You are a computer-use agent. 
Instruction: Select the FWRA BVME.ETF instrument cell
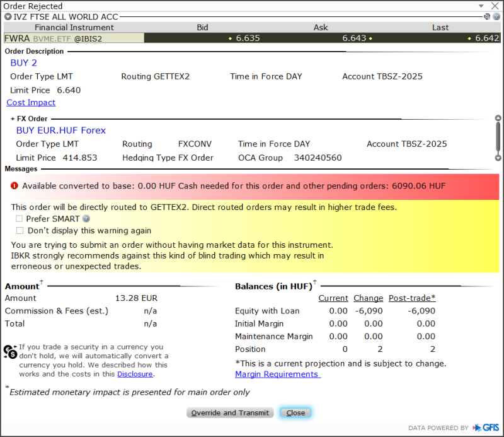(x=74, y=38)
